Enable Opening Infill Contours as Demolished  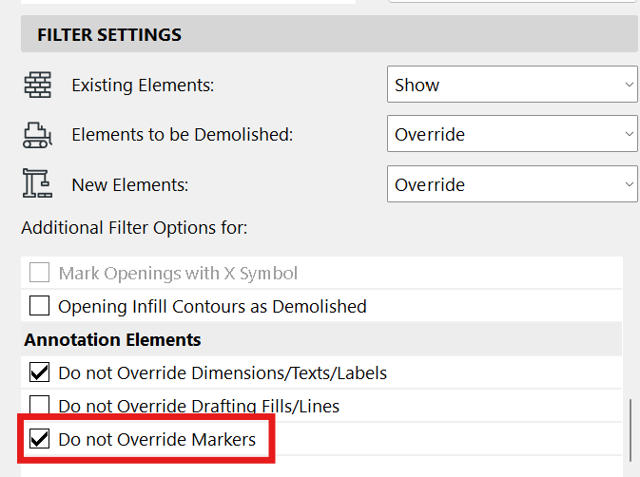39,306
